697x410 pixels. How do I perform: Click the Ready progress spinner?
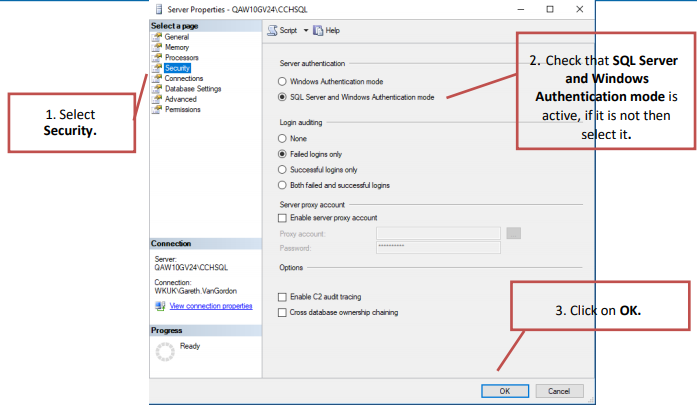tap(165, 352)
